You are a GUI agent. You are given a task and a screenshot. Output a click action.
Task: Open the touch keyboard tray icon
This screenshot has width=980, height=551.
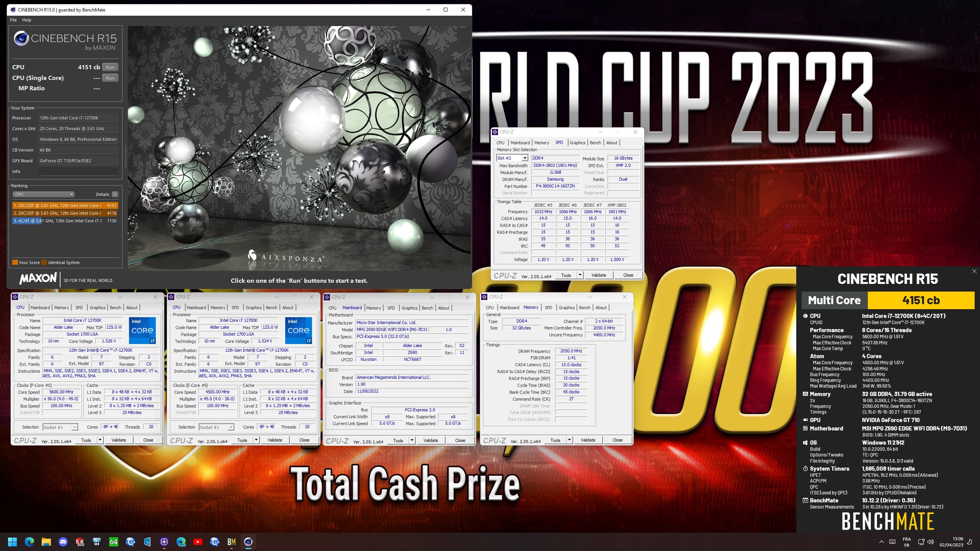[x=892, y=542]
